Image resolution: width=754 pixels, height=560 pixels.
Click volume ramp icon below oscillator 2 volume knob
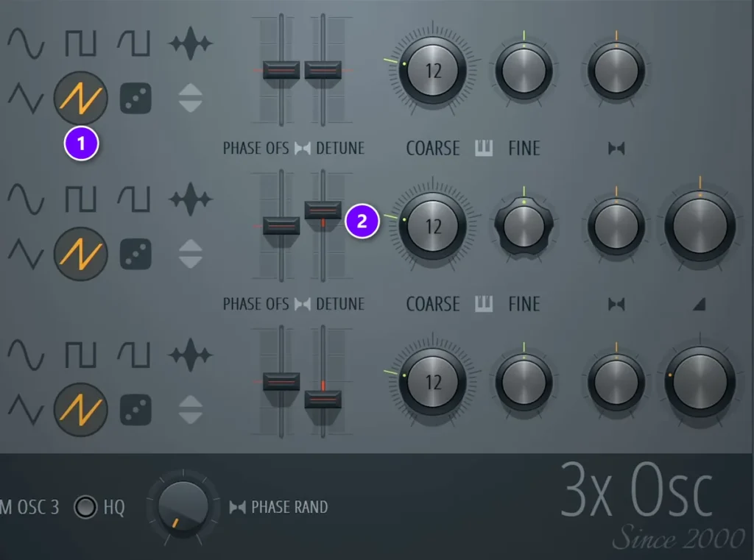click(700, 304)
